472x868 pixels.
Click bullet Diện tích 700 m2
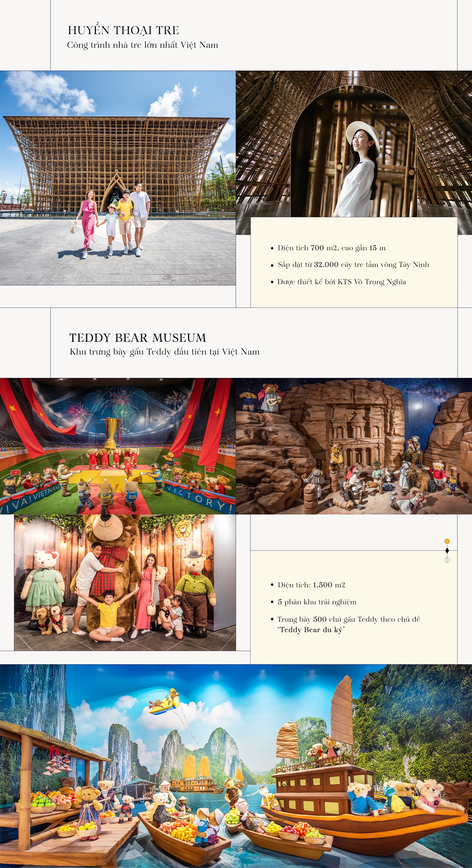[x=331, y=248]
